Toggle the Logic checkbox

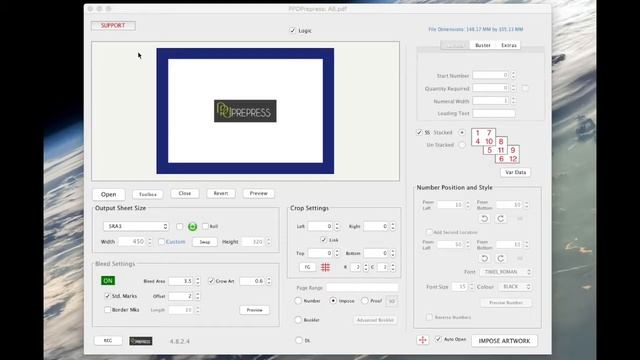pos(293,30)
